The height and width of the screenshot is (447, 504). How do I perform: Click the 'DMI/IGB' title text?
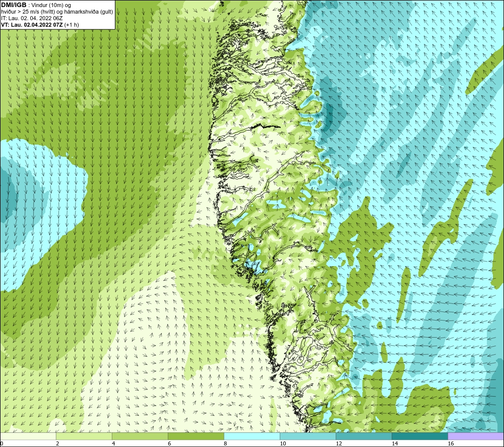14,5
